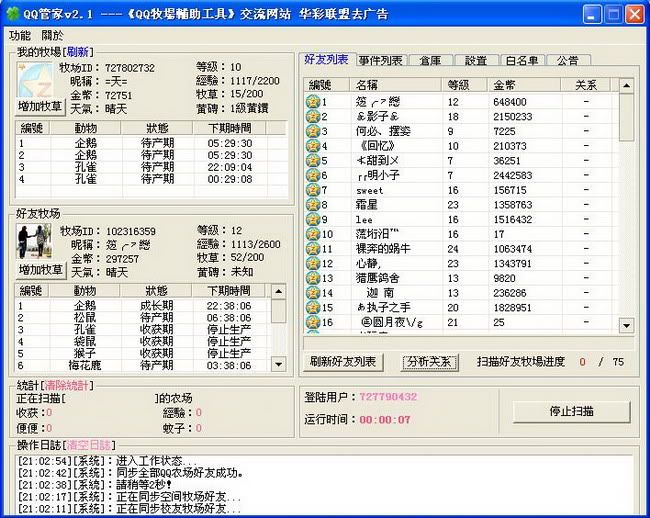Click the star icon beside 明小子
This screenshot has width=650, height=518.
[313, 175]
